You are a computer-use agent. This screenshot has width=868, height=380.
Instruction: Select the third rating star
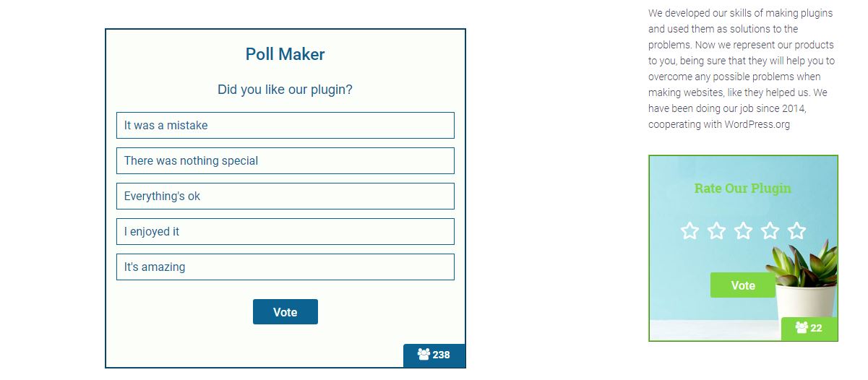tap(743, 230)
